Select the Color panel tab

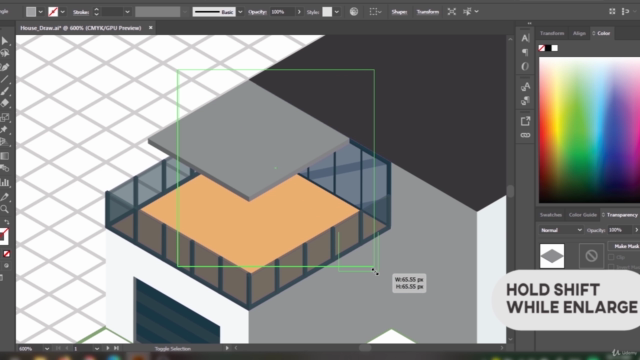[x=601, y=33]
